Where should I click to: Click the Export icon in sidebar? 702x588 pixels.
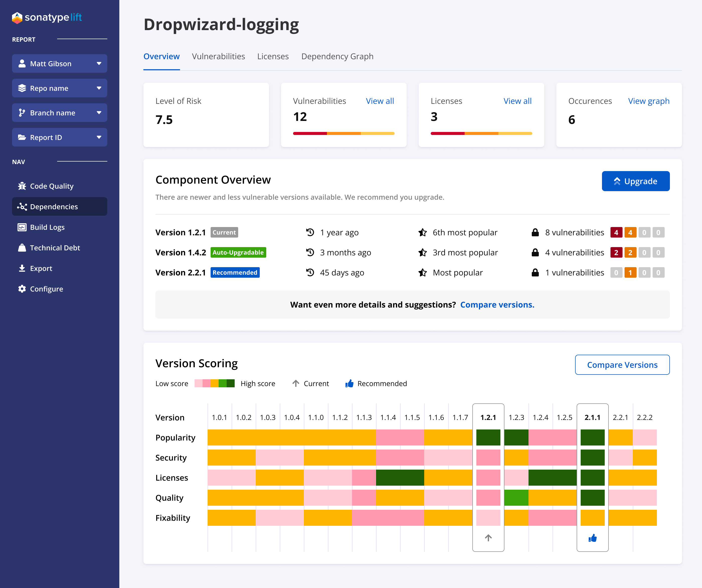[x=22, y=268]
